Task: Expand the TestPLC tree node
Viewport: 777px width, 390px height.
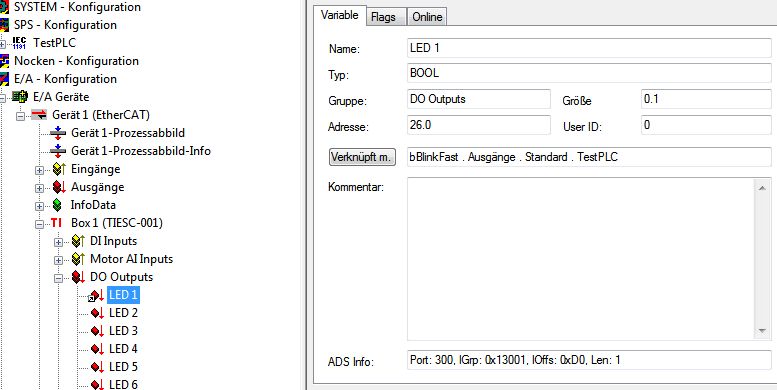Action: (2, 44)
